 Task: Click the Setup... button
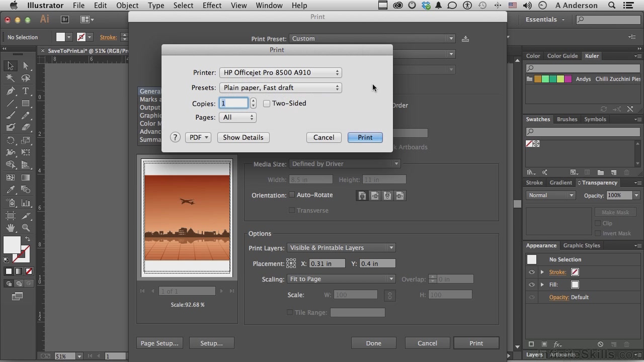[211, 343]
